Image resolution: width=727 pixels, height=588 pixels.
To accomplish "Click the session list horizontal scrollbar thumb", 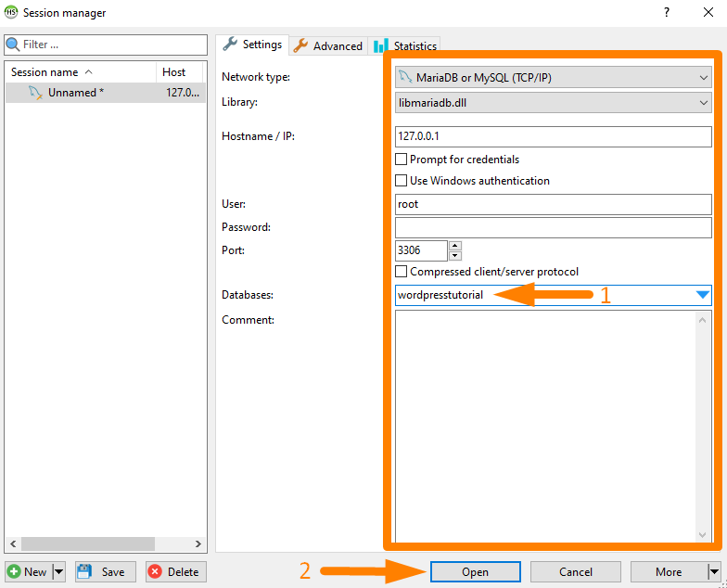I will pyautogui.click(x=88, y=543).
